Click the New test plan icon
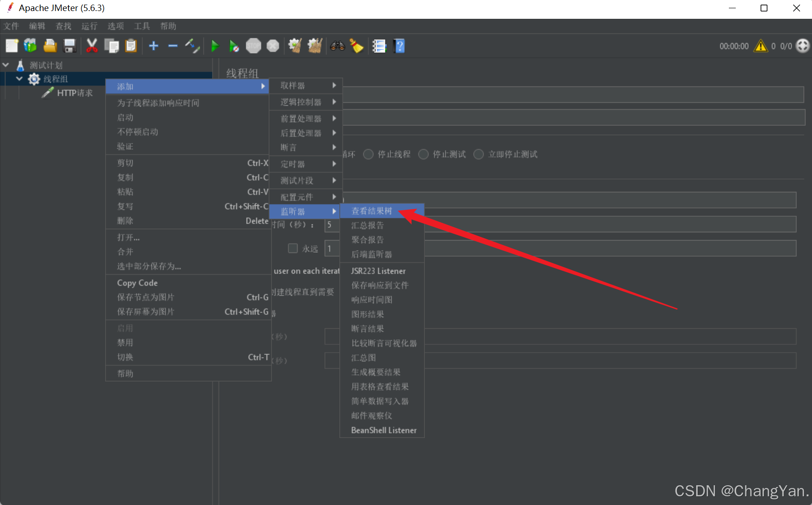This screenshot has height=505, width=812. [x=11, y=46]
